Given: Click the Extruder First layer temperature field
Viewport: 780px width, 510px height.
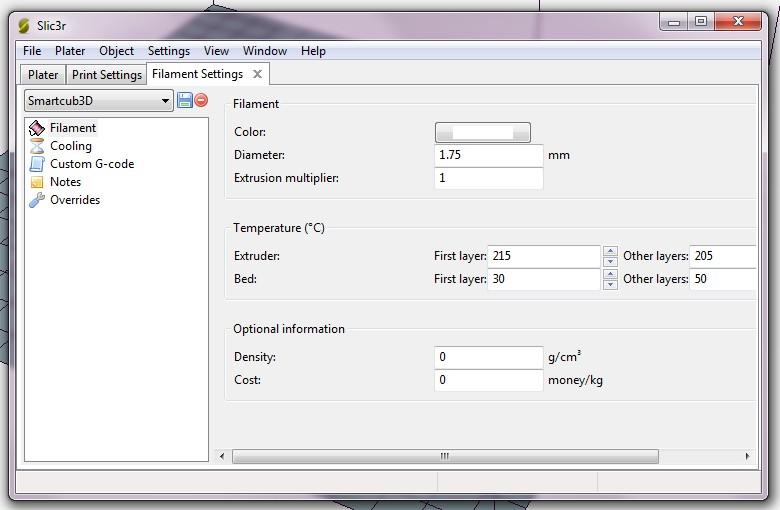Looking at the screenshot, I should tap(544, 256).
